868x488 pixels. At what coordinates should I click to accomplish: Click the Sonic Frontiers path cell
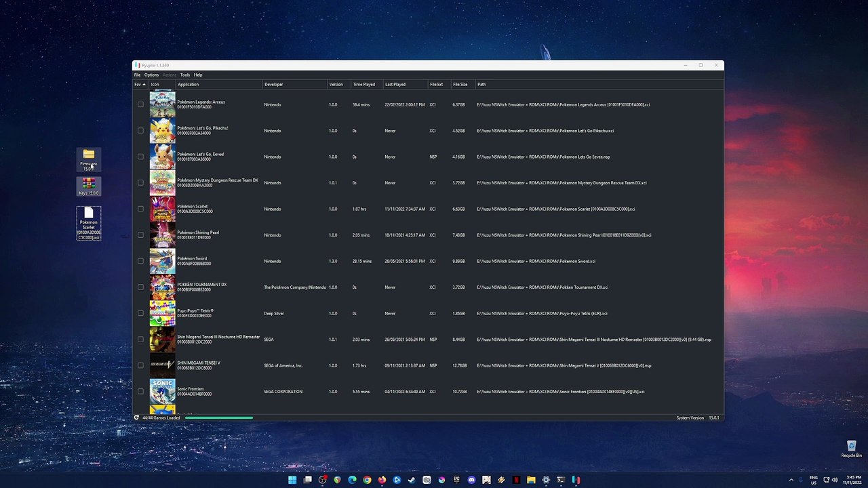click(561, 392)
